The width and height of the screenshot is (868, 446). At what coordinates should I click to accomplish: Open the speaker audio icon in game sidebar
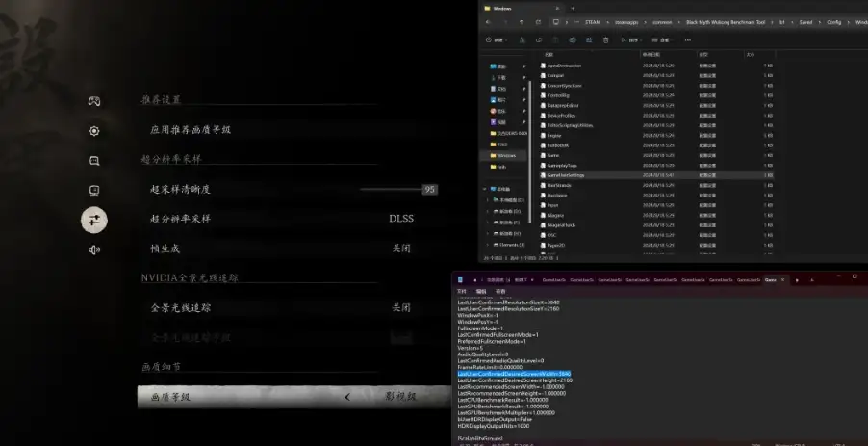[x=94, y=249]
